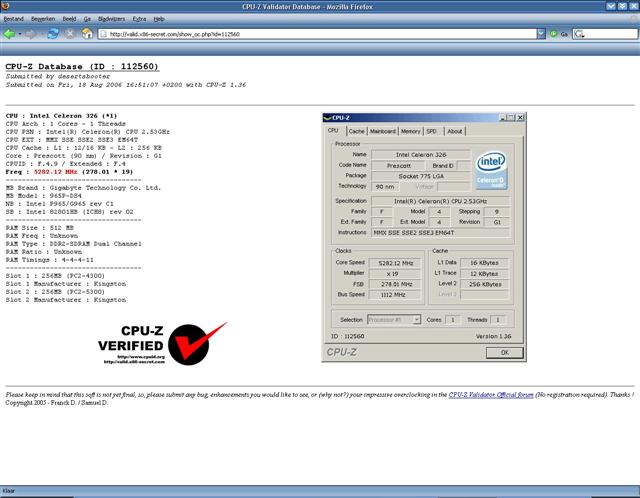The height and width of the screenshot is (498, 640).
Task: Click the search engine icon
Action: pyautogui.click(x=579, y=34)
